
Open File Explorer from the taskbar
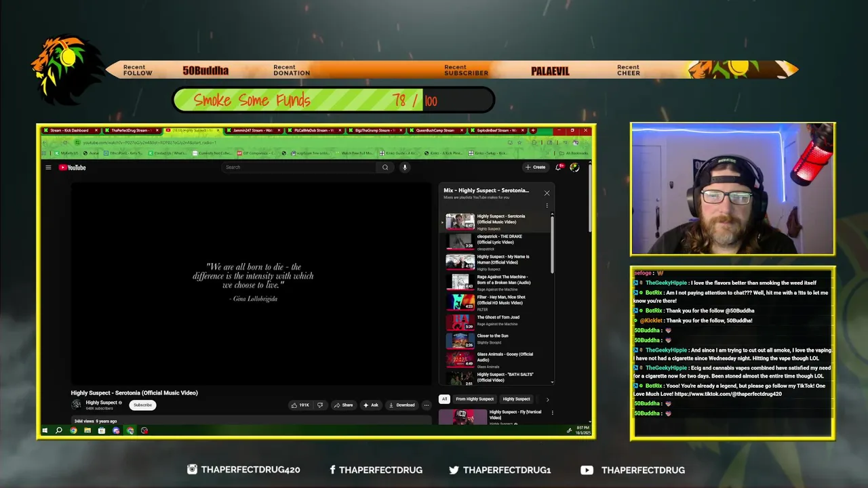click(87, 430)
